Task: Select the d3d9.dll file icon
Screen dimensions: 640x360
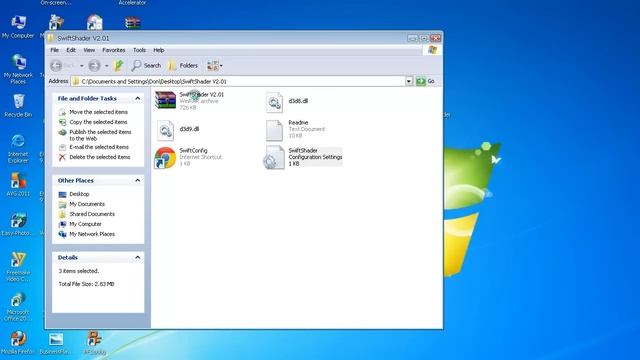Action: pos(165,130)
